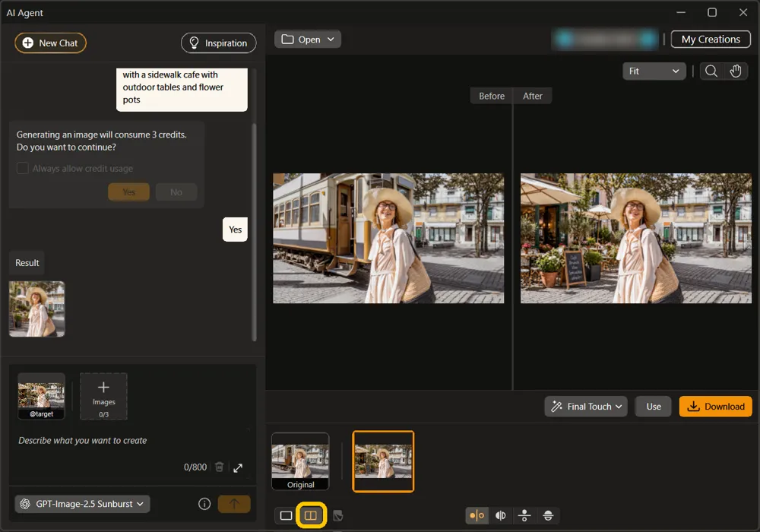Image resolution: width=760 pixels, height=532 pixels.
Task: Start a New Chat
Action: (50, 43)
